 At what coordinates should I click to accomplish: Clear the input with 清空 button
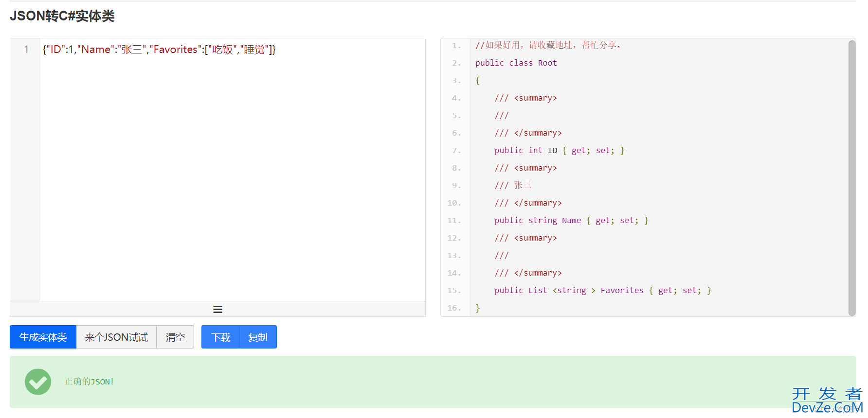point(175,337)
